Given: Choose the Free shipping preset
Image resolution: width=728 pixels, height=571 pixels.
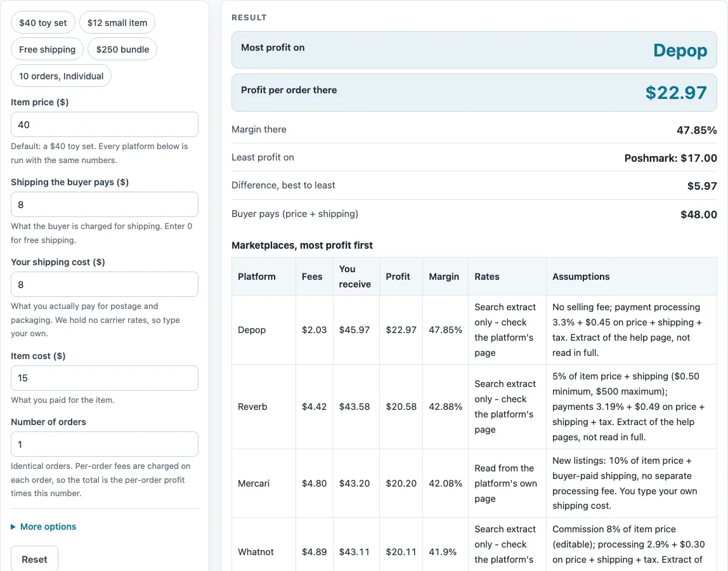Looking at the screenshot, I should point(47,49).
